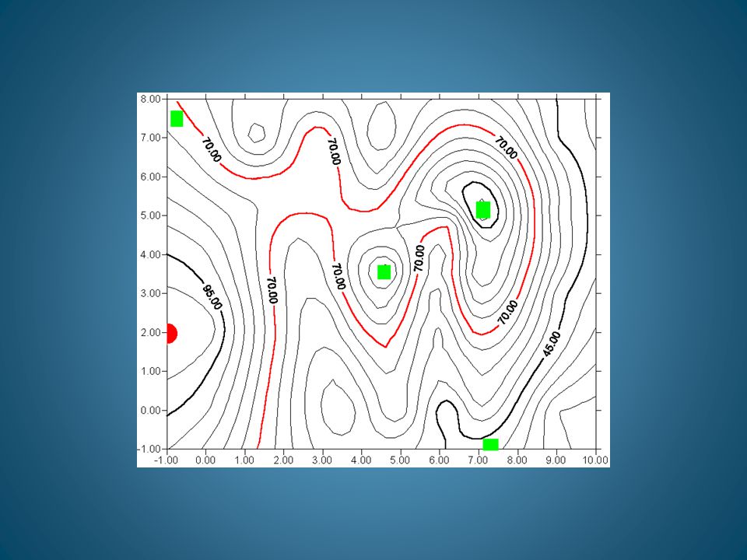The image size is (747, 560).
Task: Click the 4.00 label on the vertical axis
Action: pyautogui.click(x=150, y=254)
